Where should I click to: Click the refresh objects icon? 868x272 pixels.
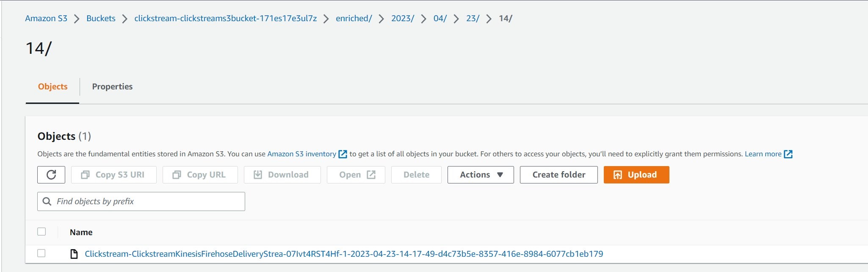coord(51,175)
